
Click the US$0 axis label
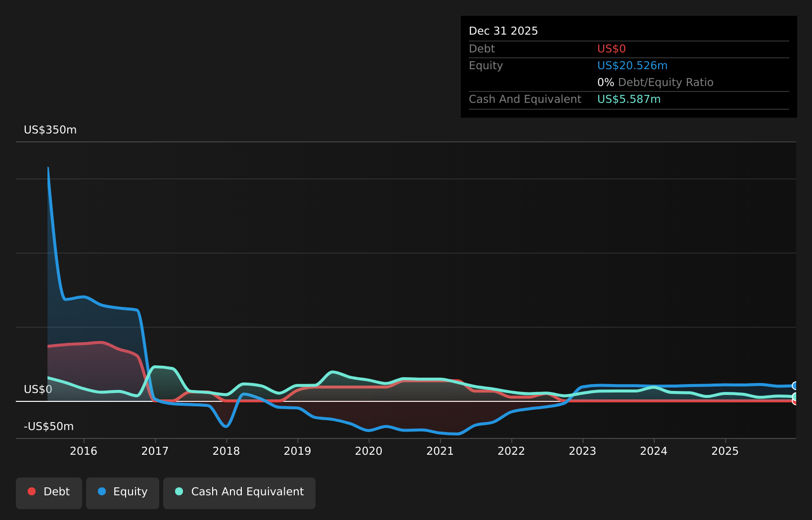click(38, 390)
